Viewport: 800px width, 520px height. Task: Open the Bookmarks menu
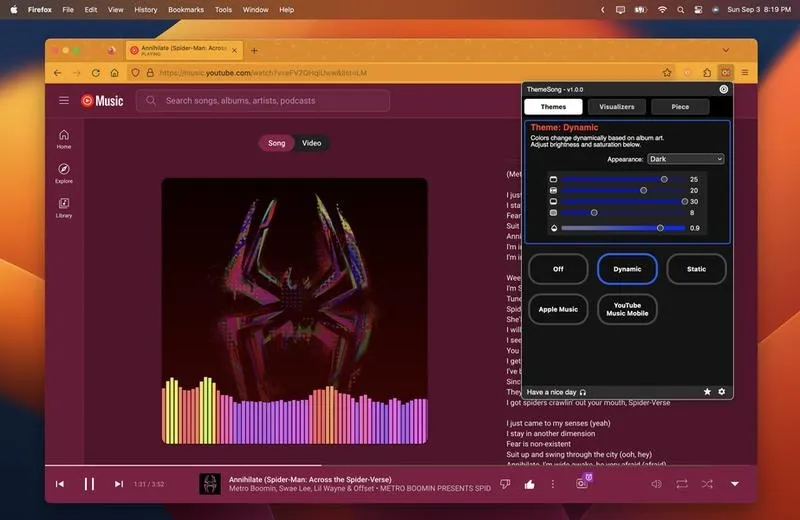click(186, 10)
